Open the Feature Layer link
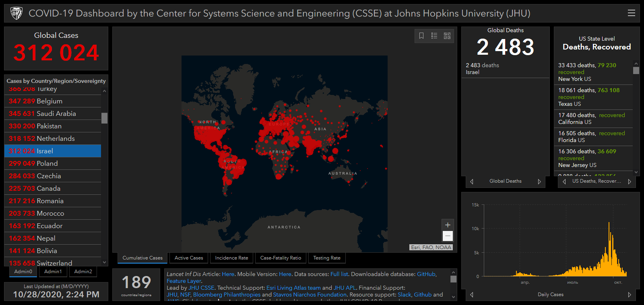 [x=184, y=281]
